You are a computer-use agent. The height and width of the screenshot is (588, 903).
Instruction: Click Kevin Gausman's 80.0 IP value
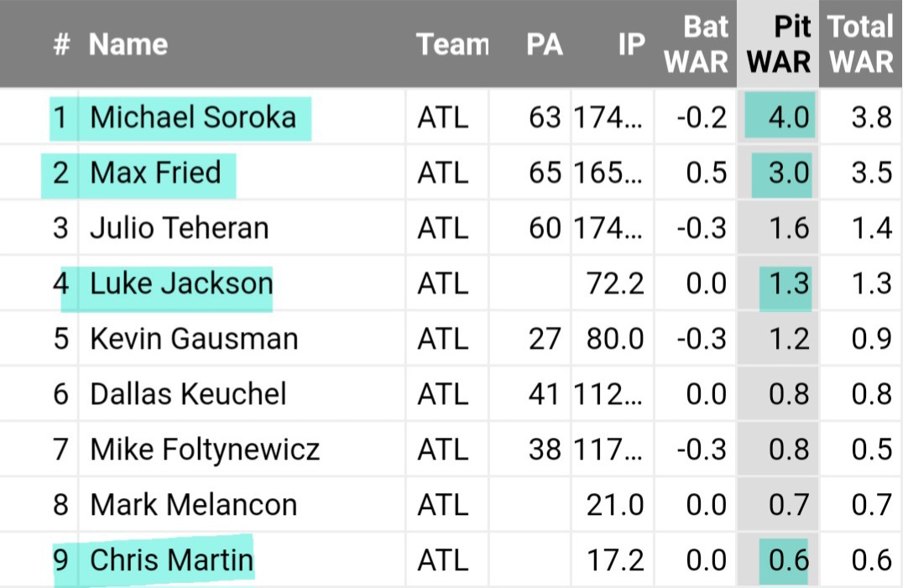(615, 338)
